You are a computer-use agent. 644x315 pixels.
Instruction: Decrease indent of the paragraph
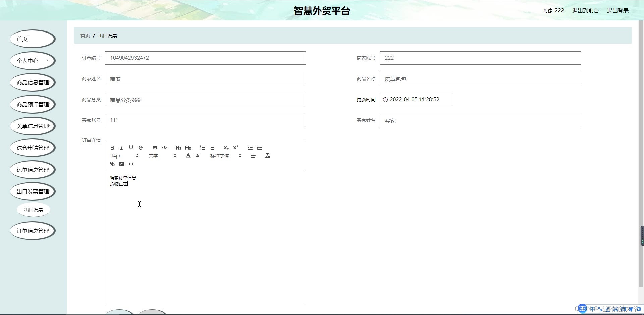tap(250, 148)
